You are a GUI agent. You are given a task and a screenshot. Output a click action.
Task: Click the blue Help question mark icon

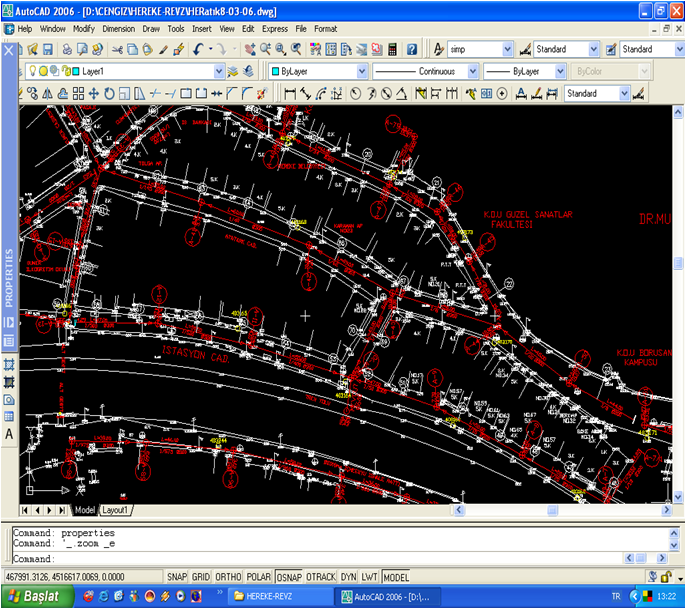pyautogui.click(x=412, y=49)
